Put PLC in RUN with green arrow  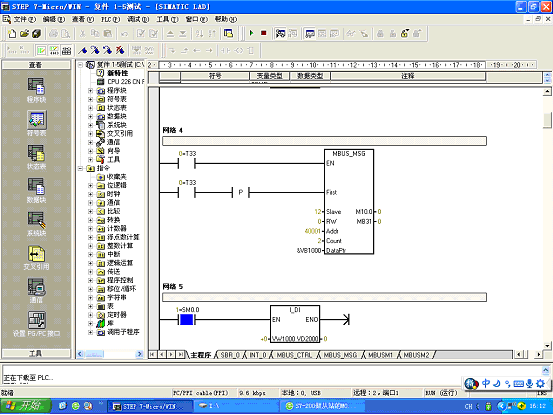click(251, 33)
